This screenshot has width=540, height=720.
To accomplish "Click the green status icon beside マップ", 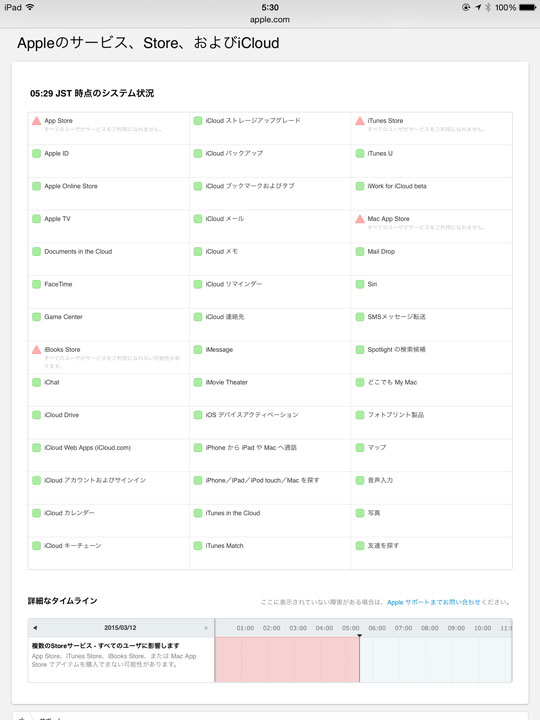I will click(x=360, y=447).
